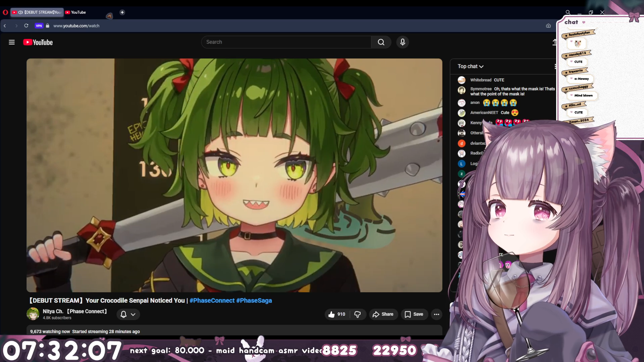Click the Nitya Ch. channel avatar
Screen dimensions: 644x362
pyautogui.click(x=33, y=314)
